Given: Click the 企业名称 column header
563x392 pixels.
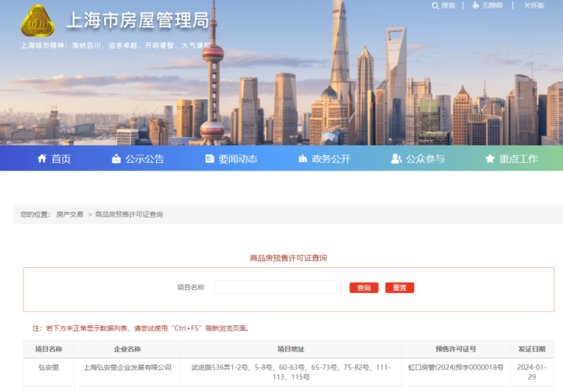Looking at the screenshot, I should click(128, 349).
